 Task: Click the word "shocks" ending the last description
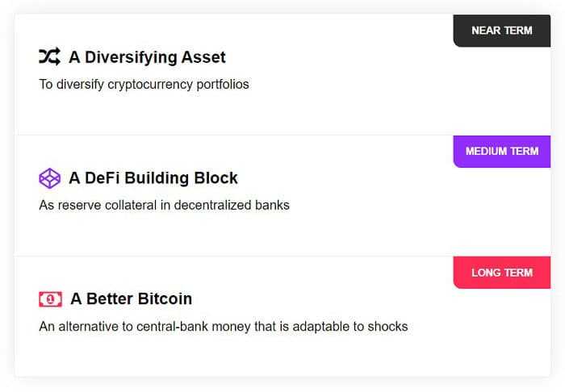click(387, 327)
